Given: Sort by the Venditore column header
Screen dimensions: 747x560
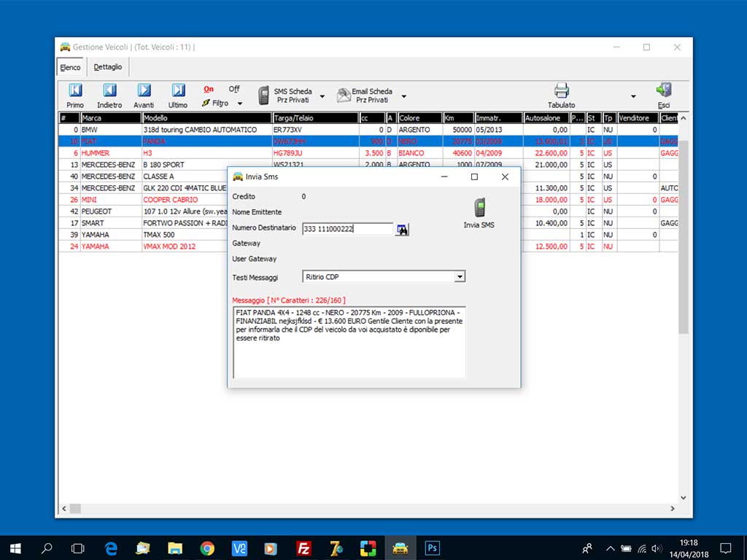Looking at the screenshot, I should click(x=638, y=117).
